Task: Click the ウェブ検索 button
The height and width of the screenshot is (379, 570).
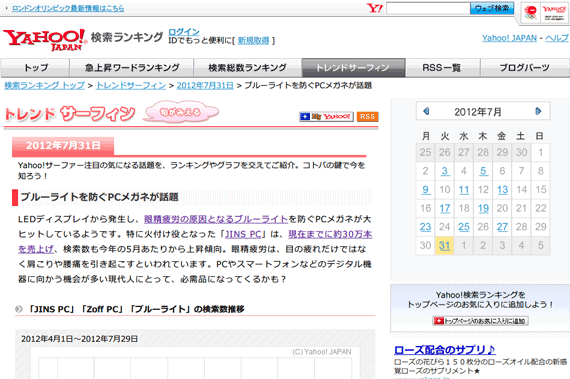Action: pyautogui.click(x=492, y=8)
